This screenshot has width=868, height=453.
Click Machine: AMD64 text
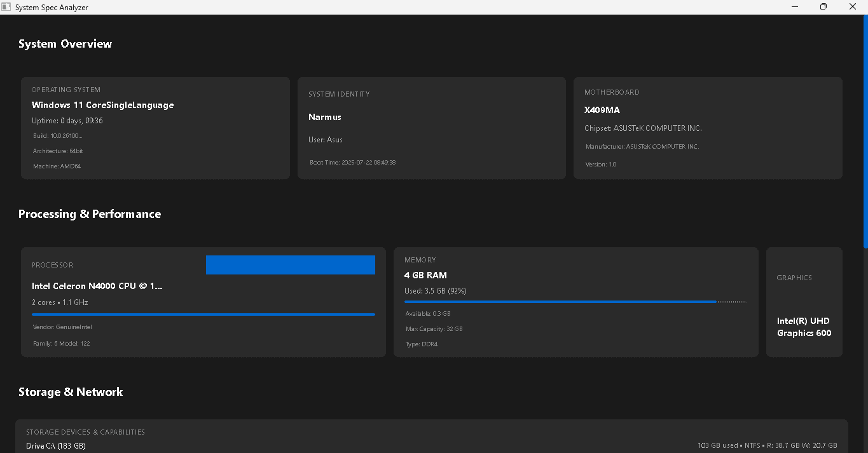57,166
